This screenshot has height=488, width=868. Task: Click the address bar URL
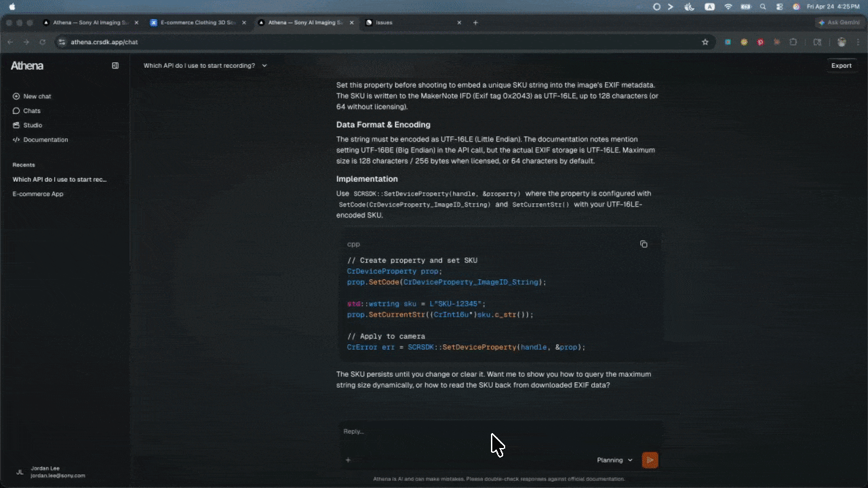pyautogui.click(x=104, y=42)
